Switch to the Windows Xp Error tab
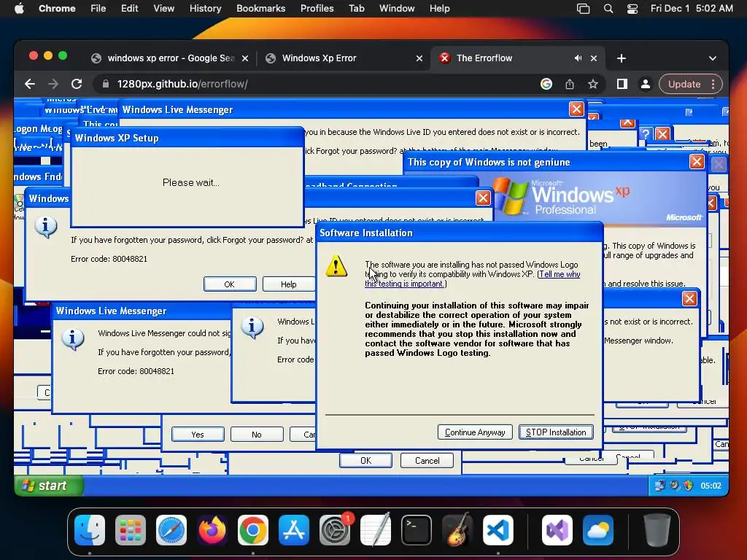Image resolution: width=747 pixels, height=560 pixels. tap(344, 58)
